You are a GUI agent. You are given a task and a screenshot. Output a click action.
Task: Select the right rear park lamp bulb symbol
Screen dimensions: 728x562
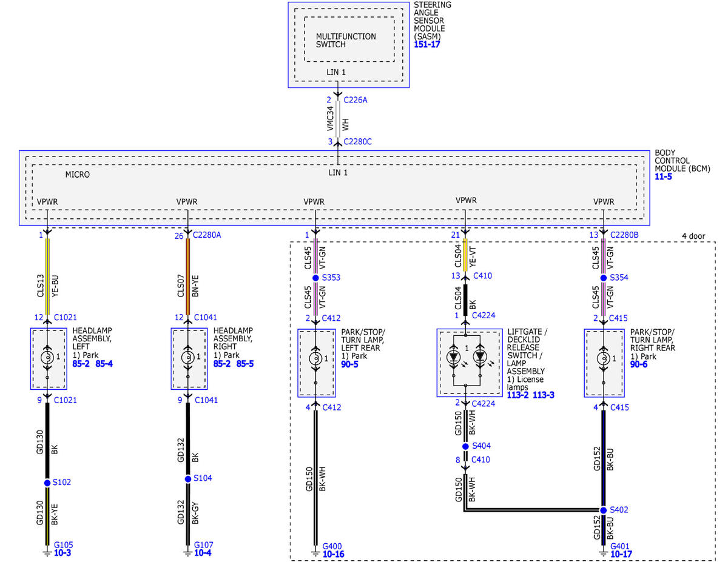coord(603,358)
